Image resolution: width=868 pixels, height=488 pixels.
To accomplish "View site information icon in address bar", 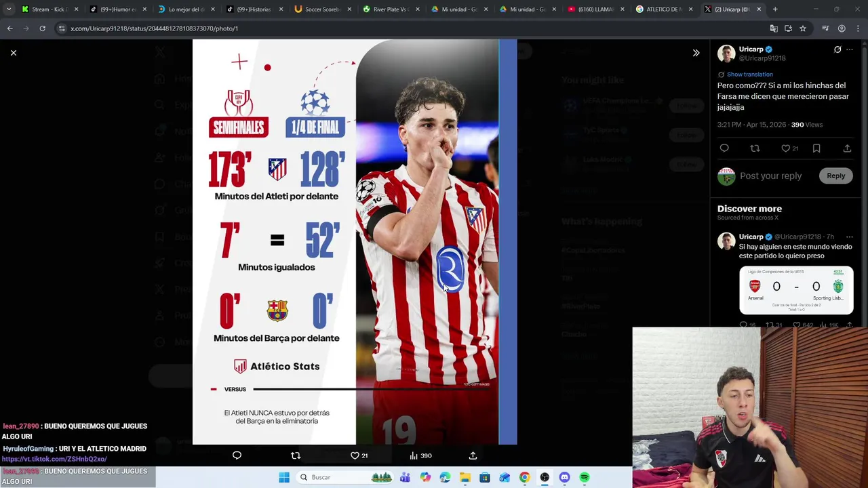I will (x=62, y=28).
